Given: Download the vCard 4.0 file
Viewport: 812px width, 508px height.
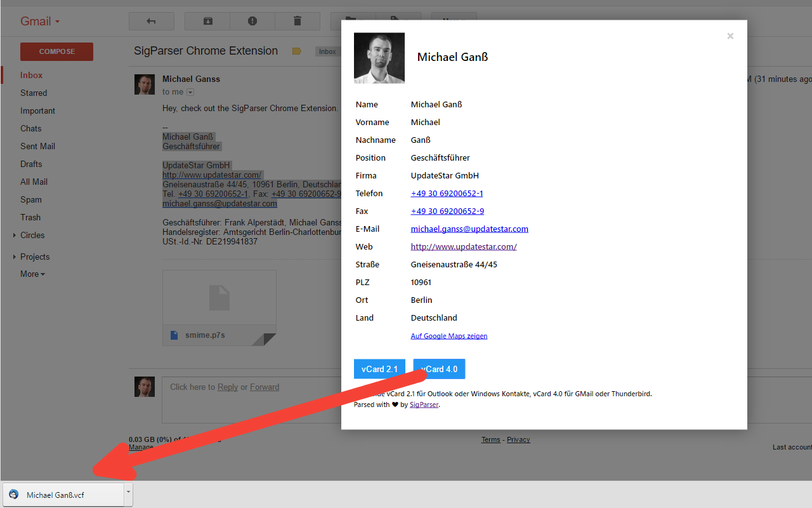Looking at the screenshot, I should tap(439, 369).
